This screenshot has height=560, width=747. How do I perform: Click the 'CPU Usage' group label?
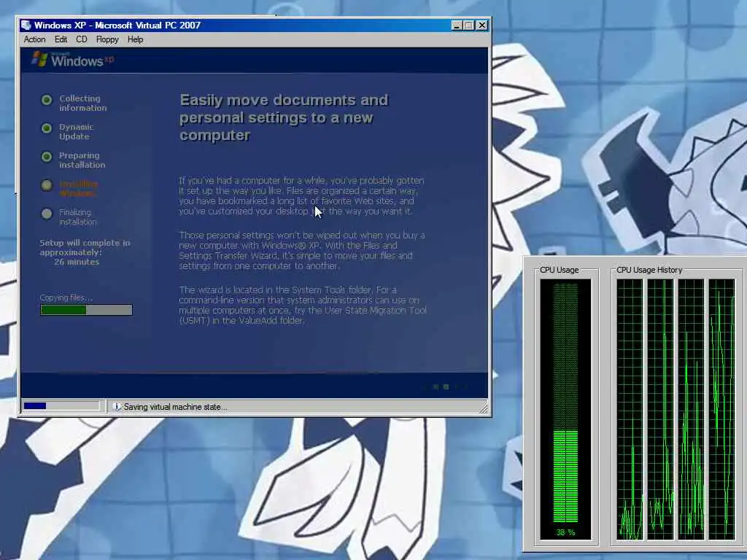pos(560,270)
